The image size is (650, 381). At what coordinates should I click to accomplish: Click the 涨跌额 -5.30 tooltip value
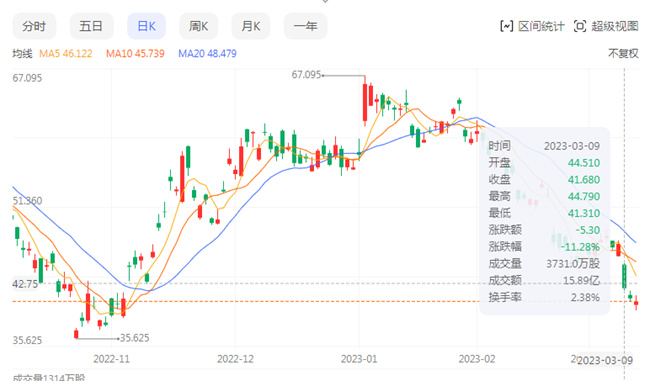point(587,230)
